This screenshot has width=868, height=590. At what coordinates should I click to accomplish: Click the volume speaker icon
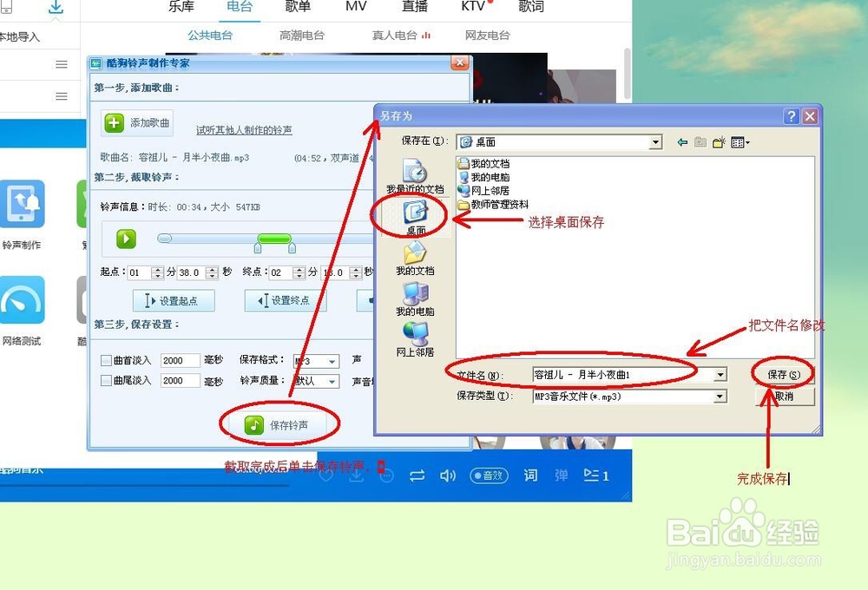coord(447,475)
